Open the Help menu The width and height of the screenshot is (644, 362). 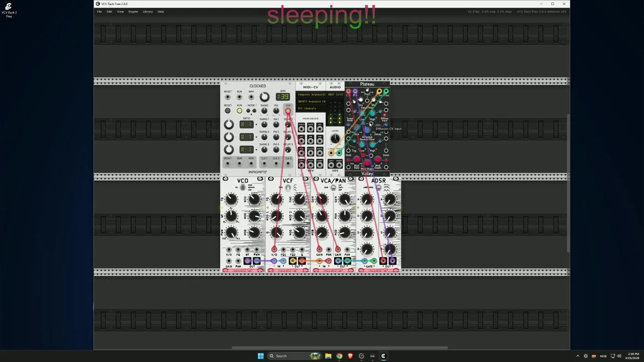pos(160,12)
